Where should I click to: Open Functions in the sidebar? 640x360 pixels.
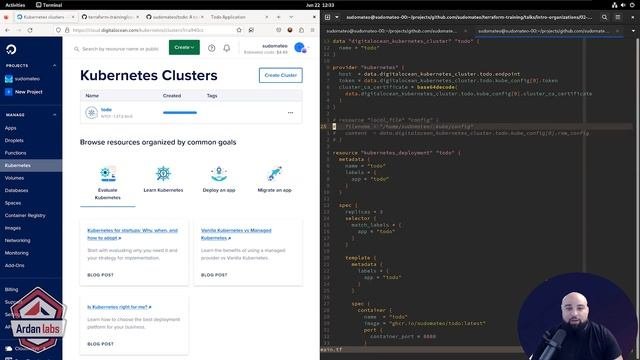point(16,153)
